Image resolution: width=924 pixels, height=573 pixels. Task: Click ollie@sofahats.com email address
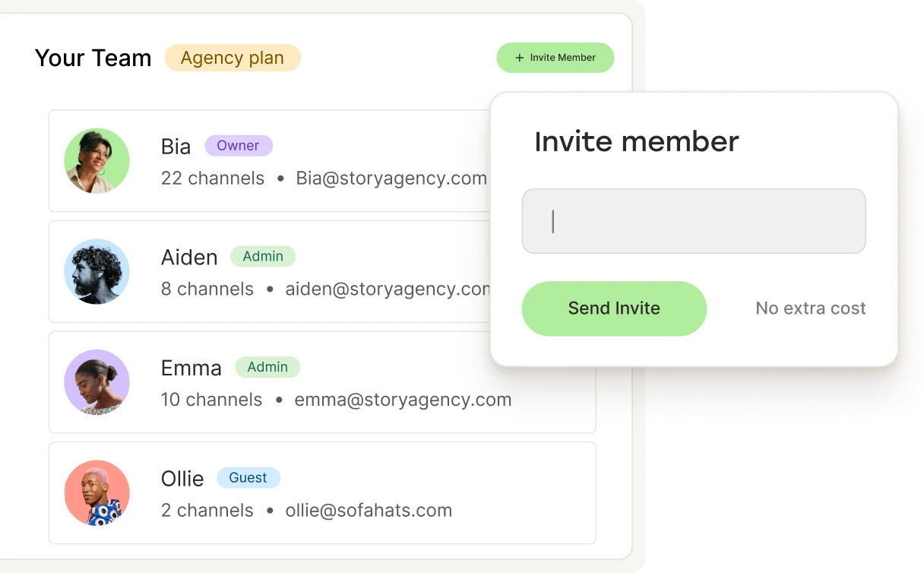[x=369, y=511]
